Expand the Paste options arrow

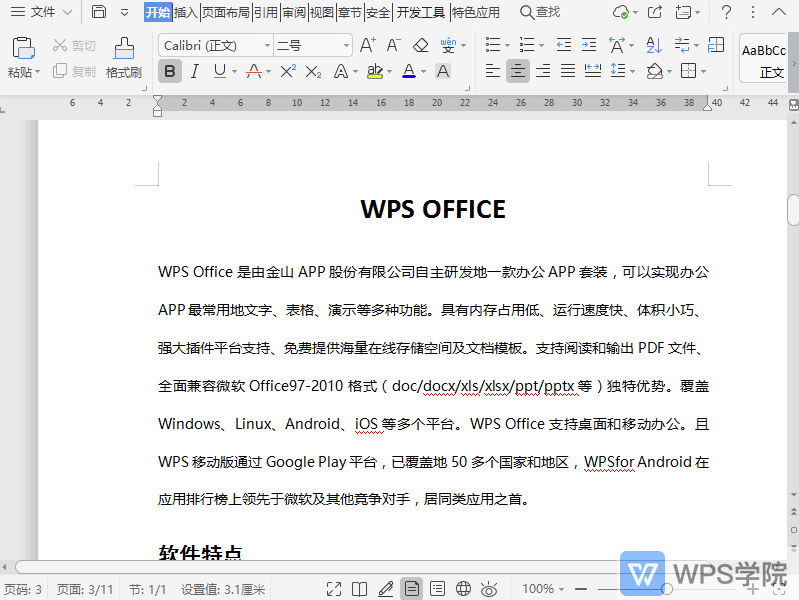point(37,72)
